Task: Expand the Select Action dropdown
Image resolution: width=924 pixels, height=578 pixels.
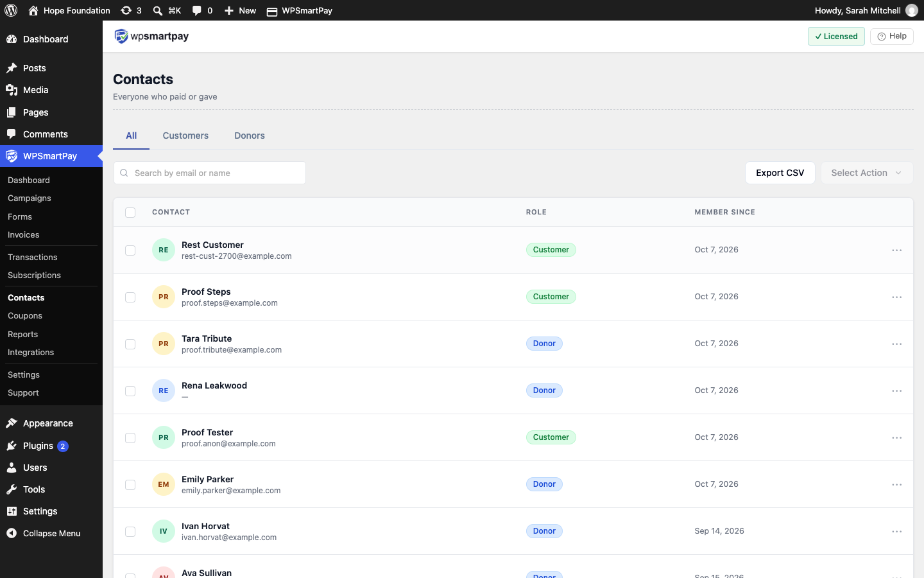Action: (x=867, y=173)
